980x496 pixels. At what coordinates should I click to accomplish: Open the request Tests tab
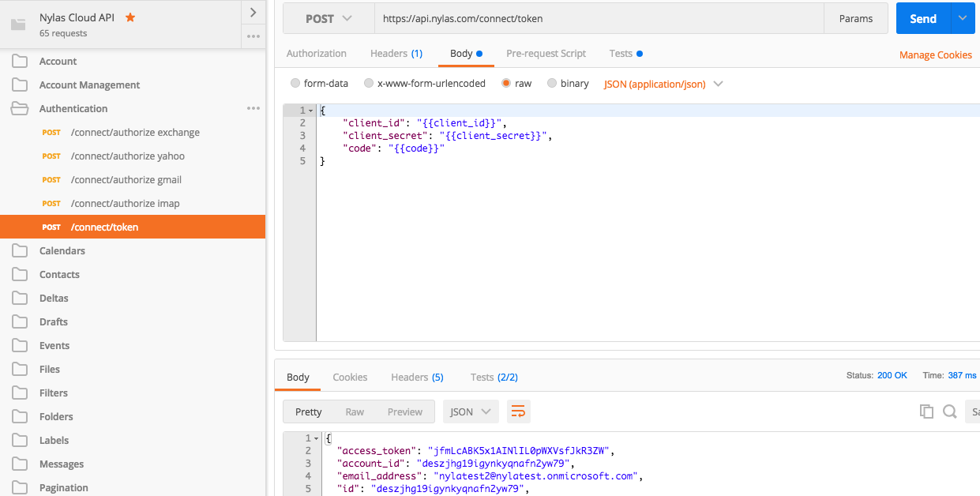pyautogui.click(x=625, y=54)
